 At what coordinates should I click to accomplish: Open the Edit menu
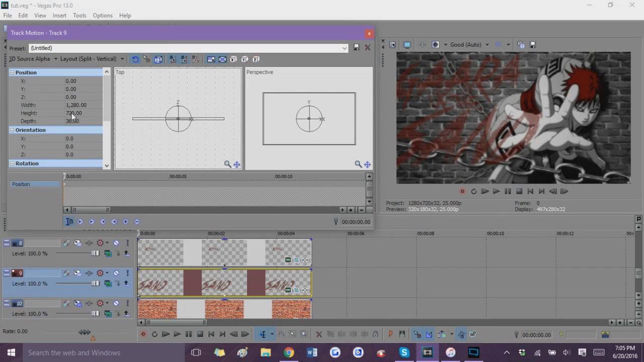pyautogui.click(x=23, y=16)
